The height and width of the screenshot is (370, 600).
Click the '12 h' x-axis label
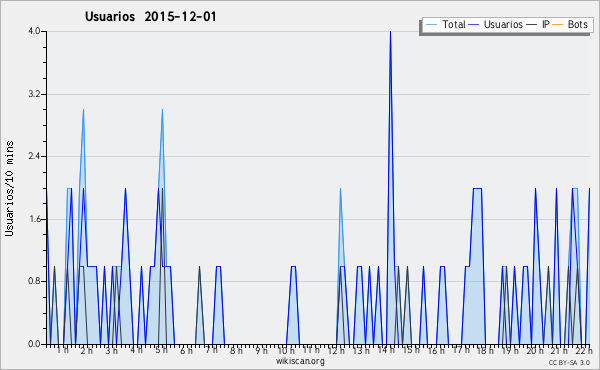pos(336,350)
